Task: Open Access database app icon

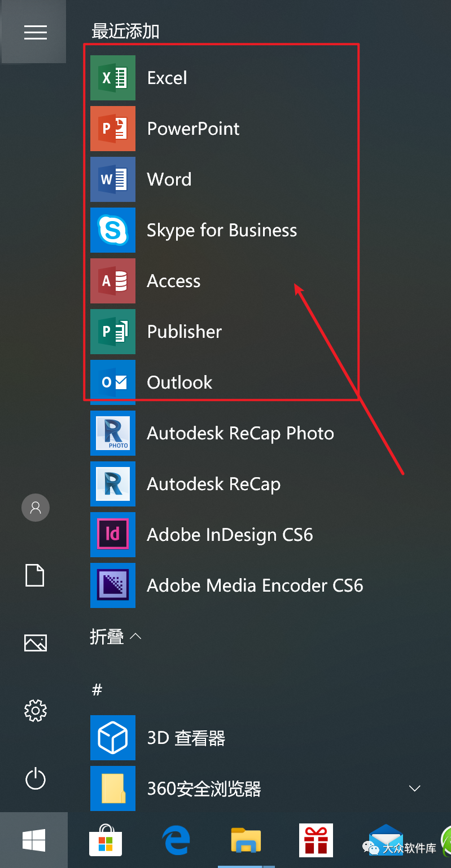Action: [x=112, y=281]
